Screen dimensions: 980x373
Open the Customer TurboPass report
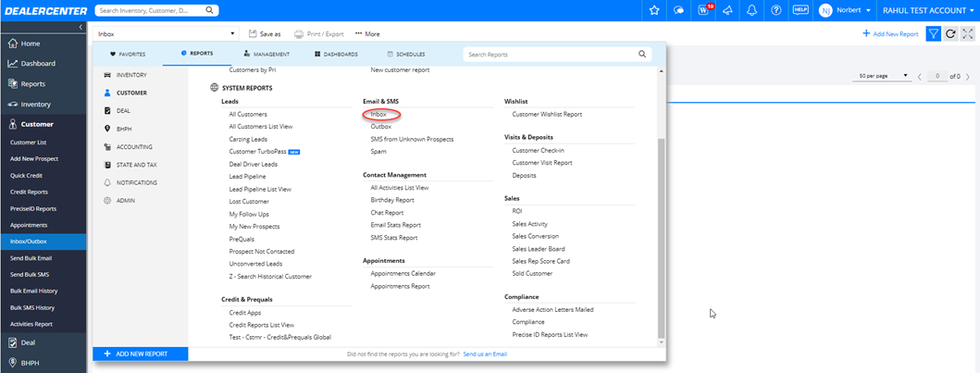coord(257,151)
